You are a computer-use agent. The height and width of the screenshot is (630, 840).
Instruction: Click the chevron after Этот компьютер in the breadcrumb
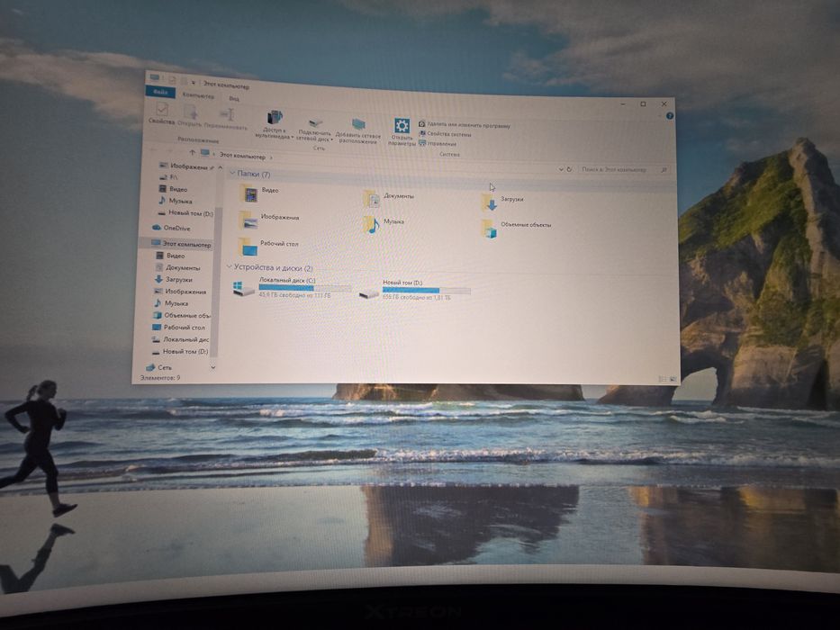(271, 157)
